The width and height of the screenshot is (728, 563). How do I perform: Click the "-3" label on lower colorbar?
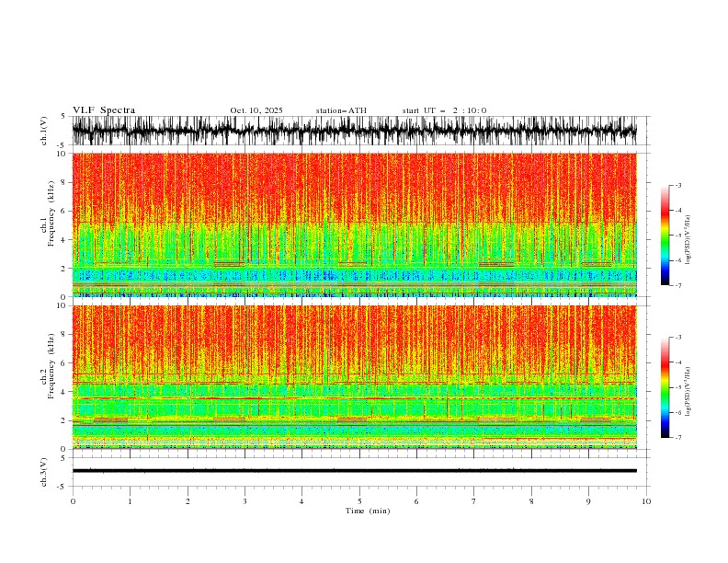(678, 338)
